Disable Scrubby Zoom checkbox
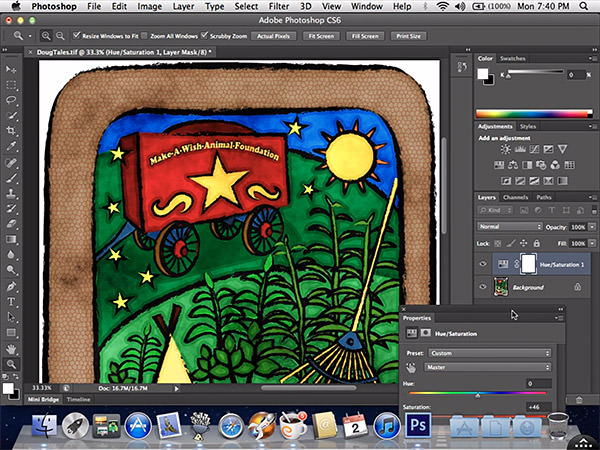Viewport: 600px width, 450px height. 205,35
